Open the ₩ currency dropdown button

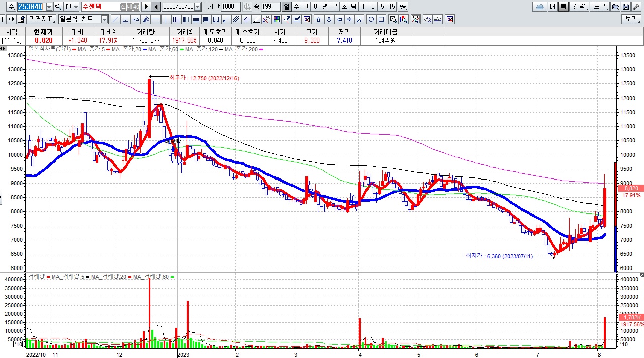click(403, 7)
